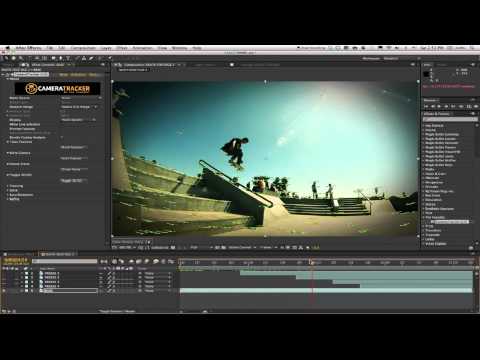This screenshot has height=360, width=480.
Task: Click the timeline playhead marker
Action: coord(312,263)
